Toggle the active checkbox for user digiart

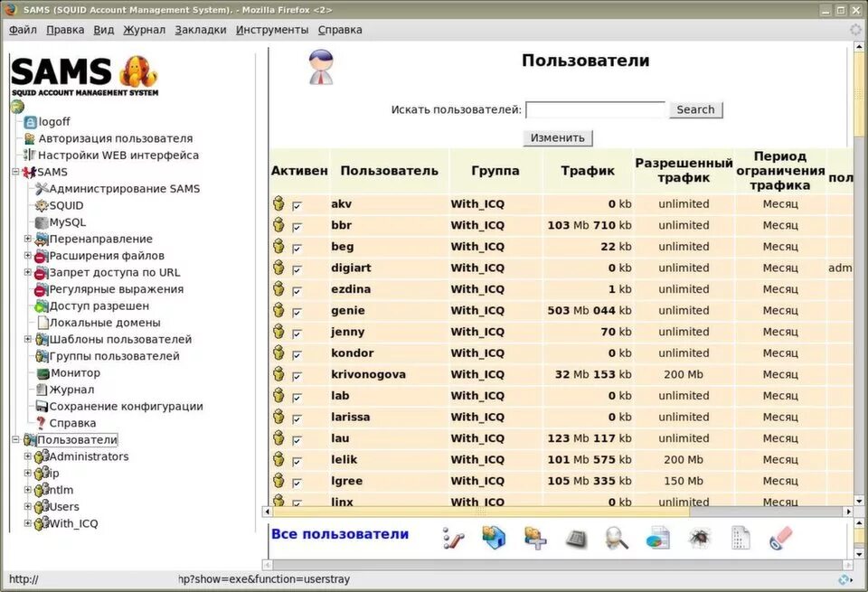click(297, 269)
